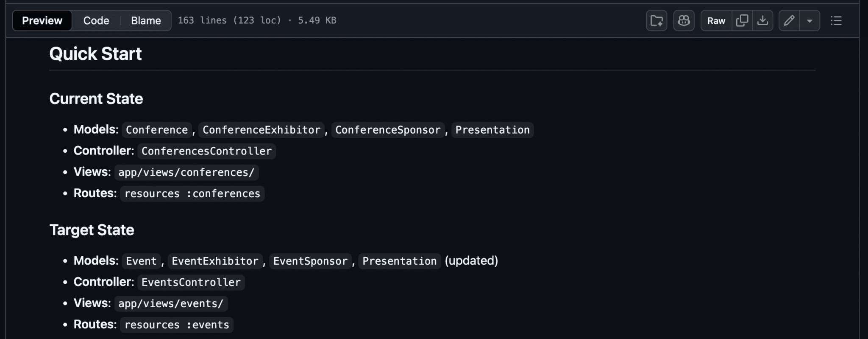Open the document outline

836,20
